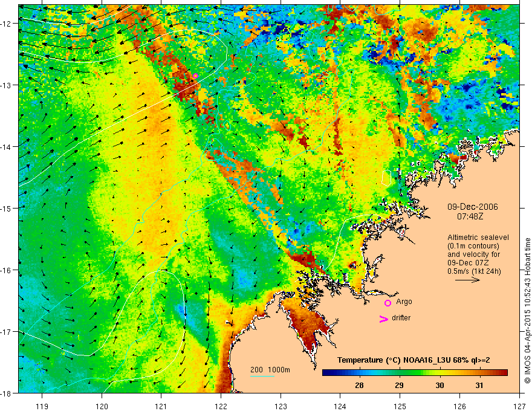Screen dimensions: 532x411
Task: Click the 0.5m/s velocity scale arrow
Action: [467, 280]
